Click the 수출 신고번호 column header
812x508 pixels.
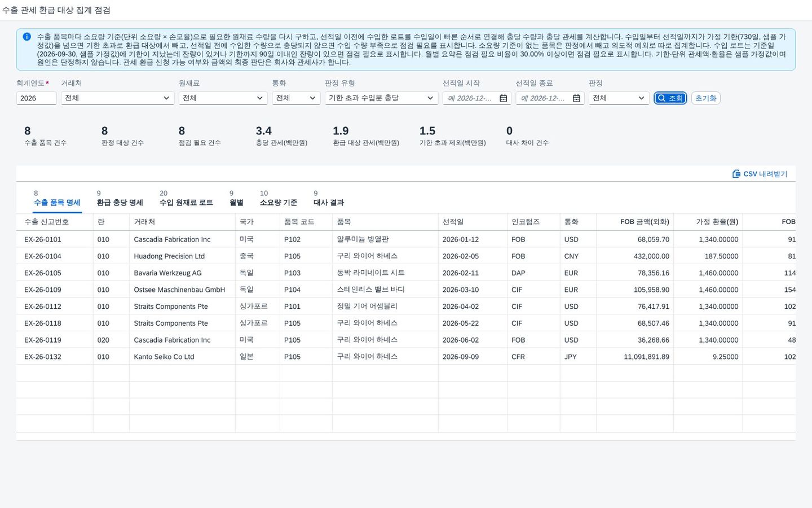[x=55, y=222]
